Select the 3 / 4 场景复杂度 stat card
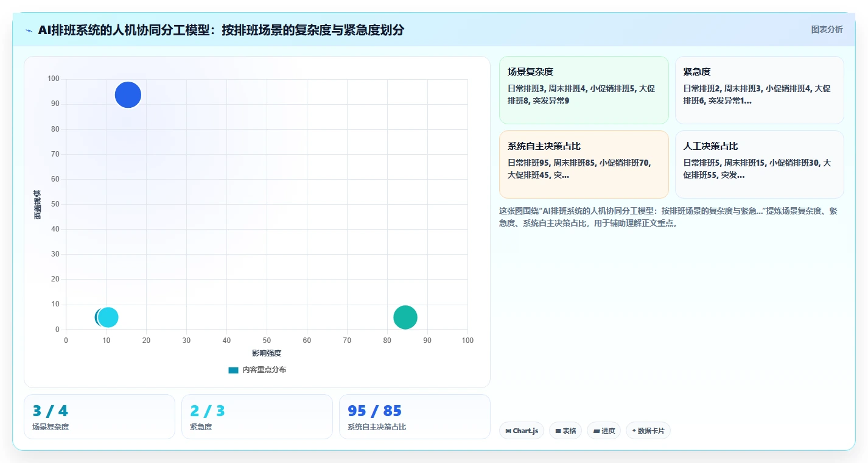 point(99,417)
